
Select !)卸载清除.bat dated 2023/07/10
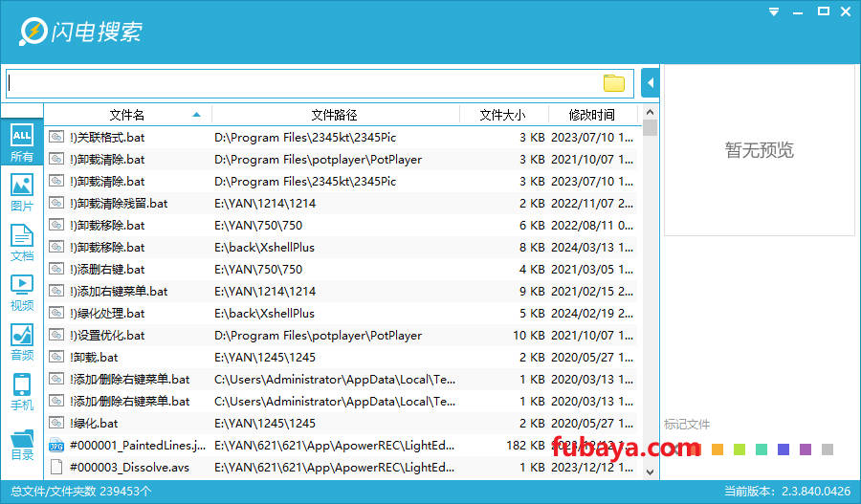pyautogui.click(x=107, y=181)
